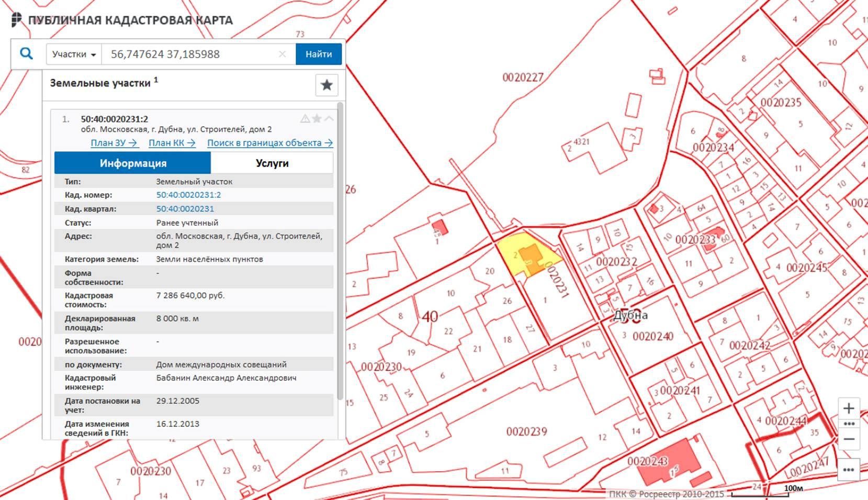Open the Участки search type dropdown
Viewport: 868px width, 500px height.
[74, 54]
